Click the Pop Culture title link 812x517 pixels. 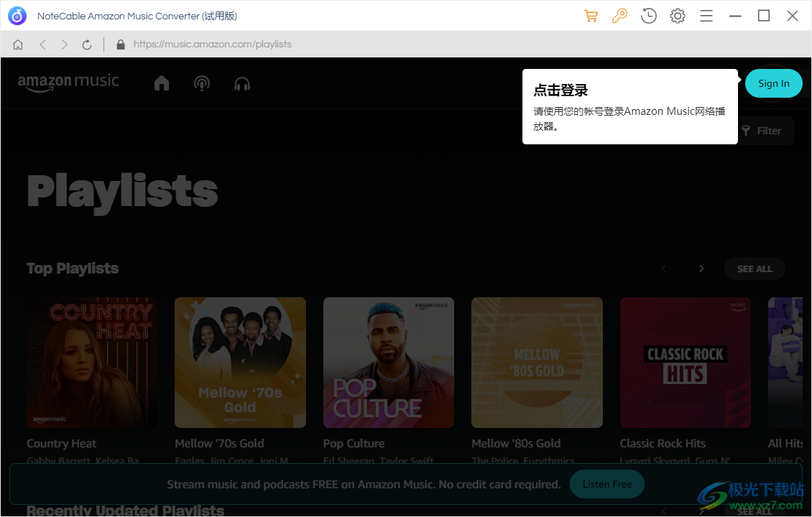coord(354,444)
